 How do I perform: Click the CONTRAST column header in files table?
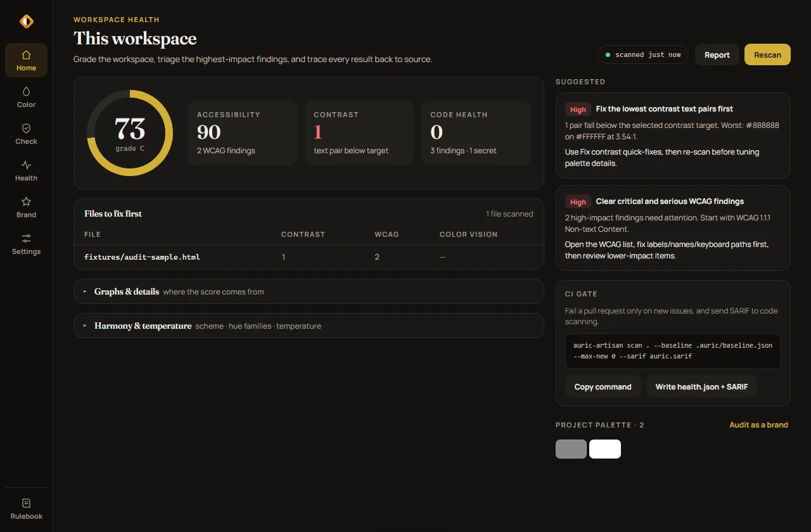303,234
